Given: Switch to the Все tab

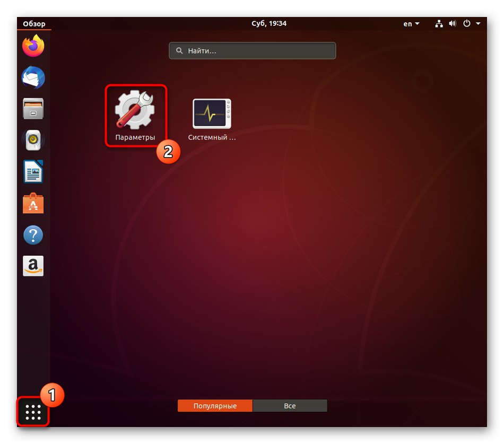Looking at the screenshot, I should [290, 406].
